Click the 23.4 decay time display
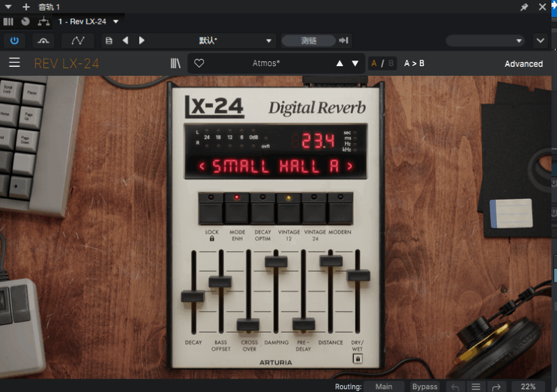The width and height of the screenshot is (557, 392). pos(318,141)
